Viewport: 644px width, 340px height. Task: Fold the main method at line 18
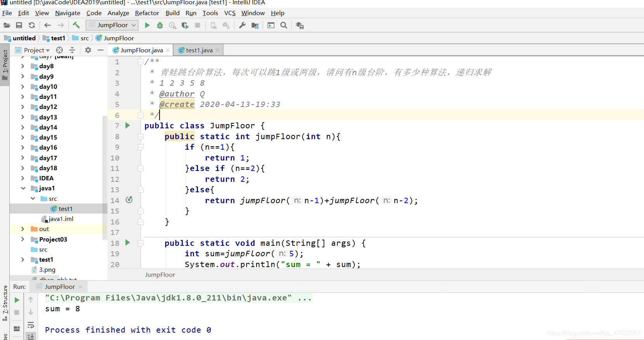pyautogui.click(x=141, y=243)
